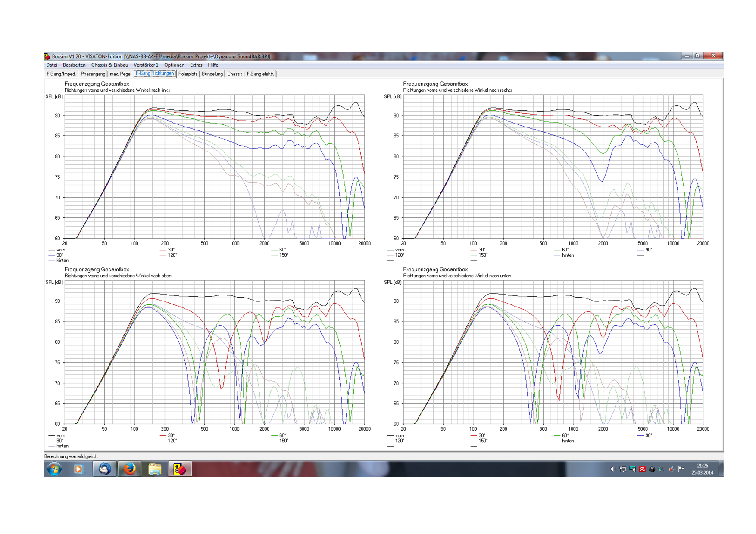This screenshot has width=756, height=534.
Task: Click the taskbar clock showing 21:26
Action: pyautogui.click(x=703, y=469)
